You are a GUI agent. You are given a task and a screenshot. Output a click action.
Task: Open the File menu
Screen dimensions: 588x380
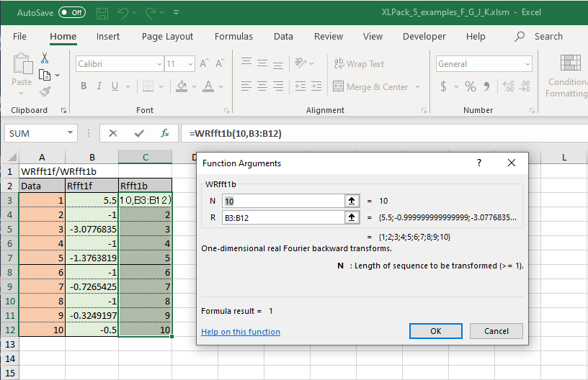[x=19, y=36]
